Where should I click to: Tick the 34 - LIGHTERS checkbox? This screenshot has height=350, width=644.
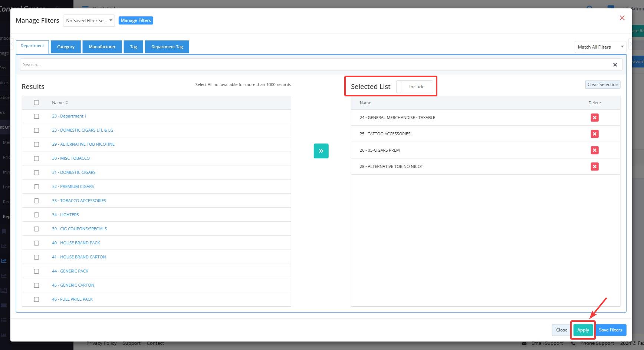[36, 215]
